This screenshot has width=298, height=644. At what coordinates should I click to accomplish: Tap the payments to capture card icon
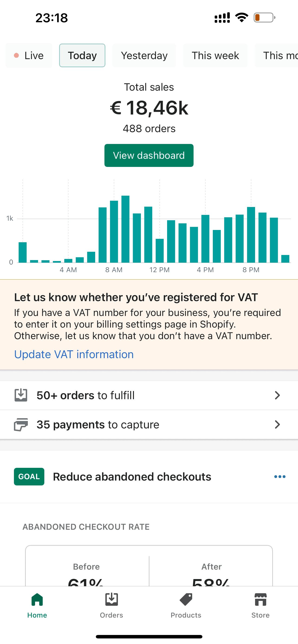[21, 424]
